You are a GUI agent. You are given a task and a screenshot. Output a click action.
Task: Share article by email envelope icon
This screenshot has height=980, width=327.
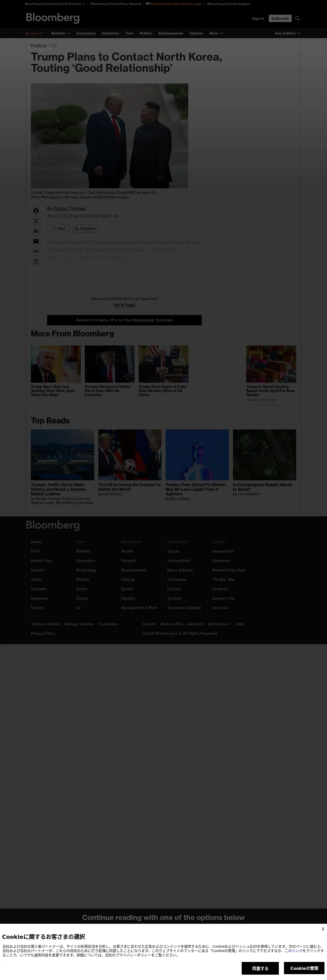pyautogui.click(x=36, y=241)
